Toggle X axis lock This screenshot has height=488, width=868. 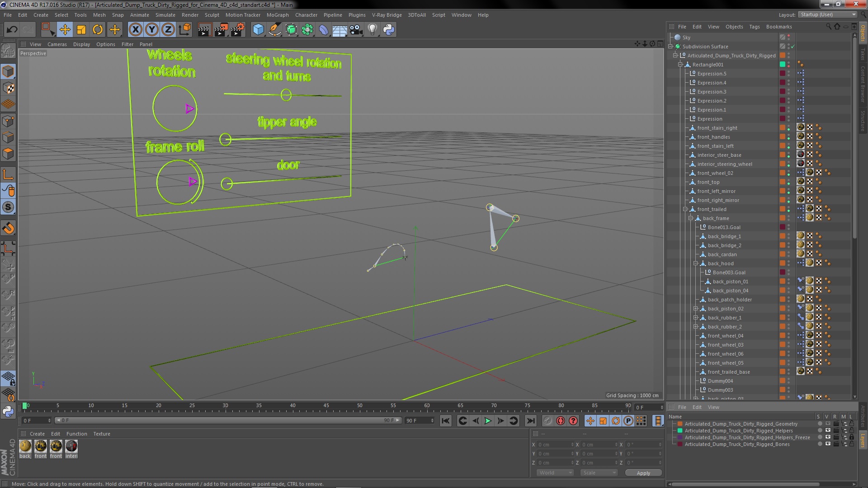(135, 30)
